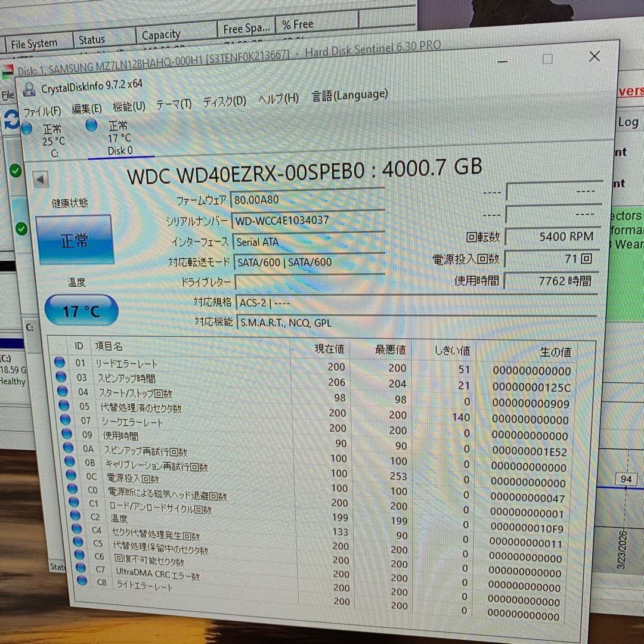
Task: Open the 言語(Language) menu
Action: pyautogui.click(x=349, y=95)
